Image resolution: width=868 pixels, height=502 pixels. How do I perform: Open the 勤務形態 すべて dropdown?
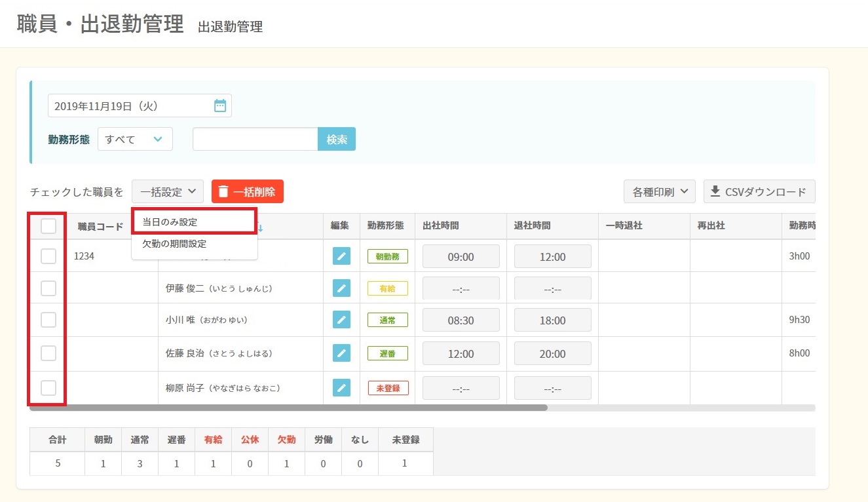[135, 139]
